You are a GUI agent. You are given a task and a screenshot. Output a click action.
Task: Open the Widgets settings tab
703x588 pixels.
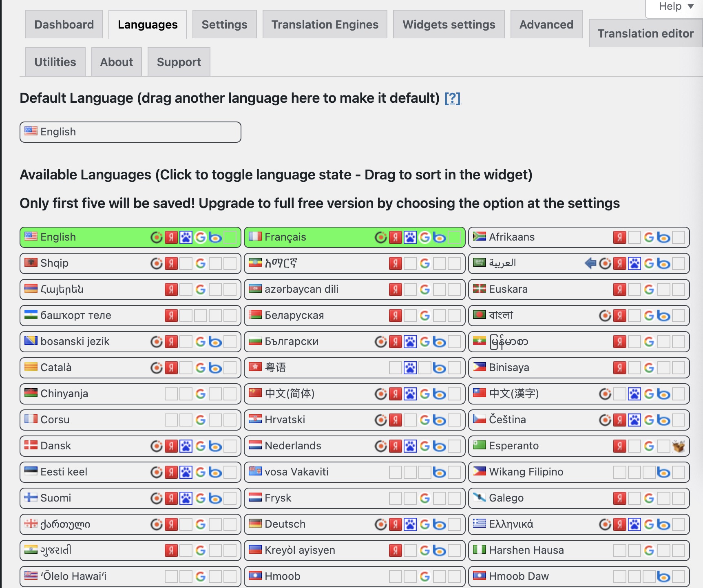click(449, 24)
